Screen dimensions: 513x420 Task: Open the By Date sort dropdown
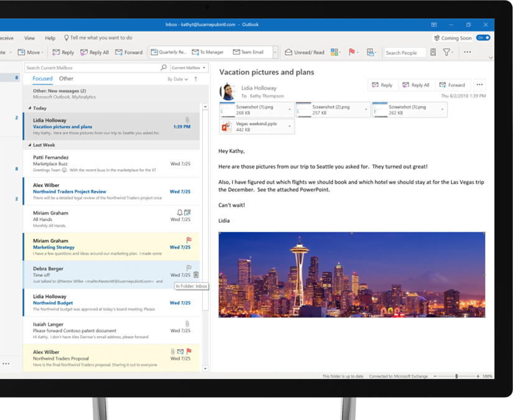pos(178,79)
